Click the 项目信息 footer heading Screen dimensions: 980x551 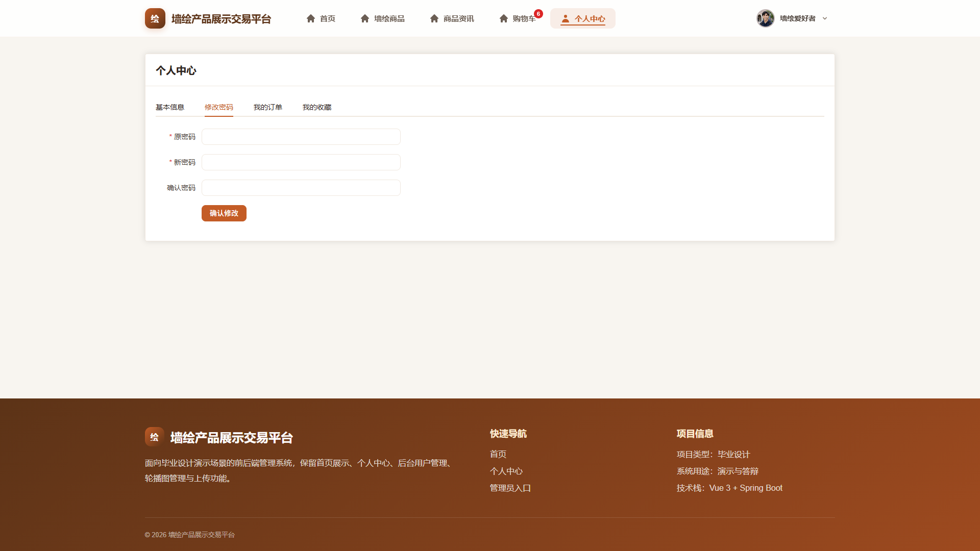(x=695, y=434)
